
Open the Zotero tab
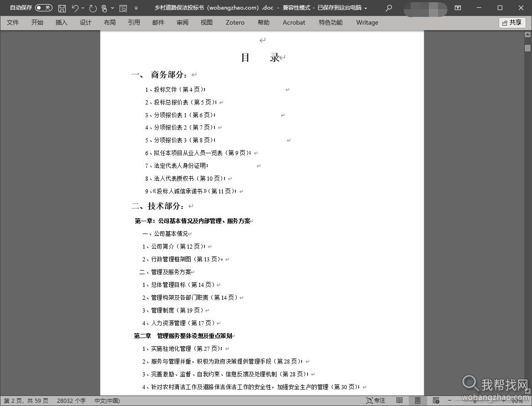tap(235, 22)
